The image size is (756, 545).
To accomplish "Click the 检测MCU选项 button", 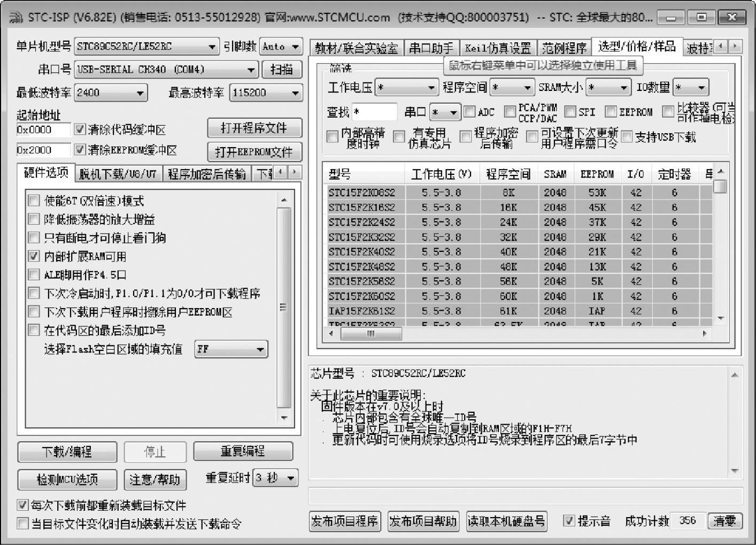I will tap(67, 479).
